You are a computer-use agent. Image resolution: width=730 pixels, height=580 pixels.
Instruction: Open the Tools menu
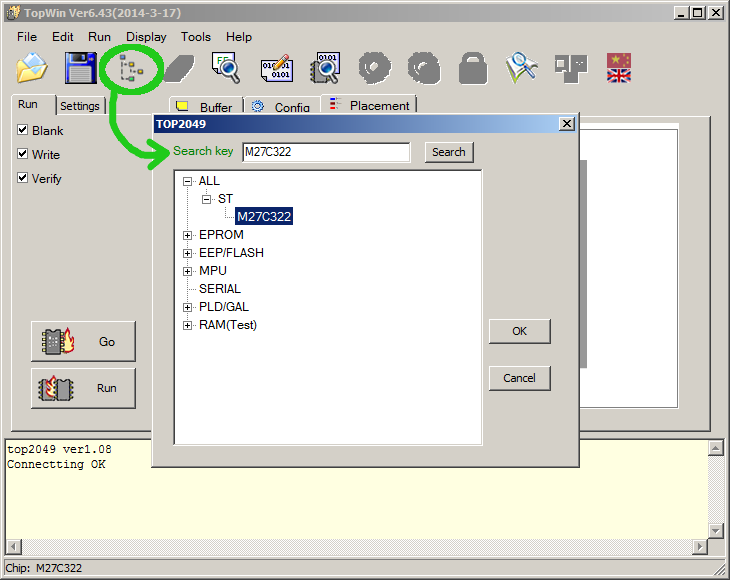coord(196,36)
